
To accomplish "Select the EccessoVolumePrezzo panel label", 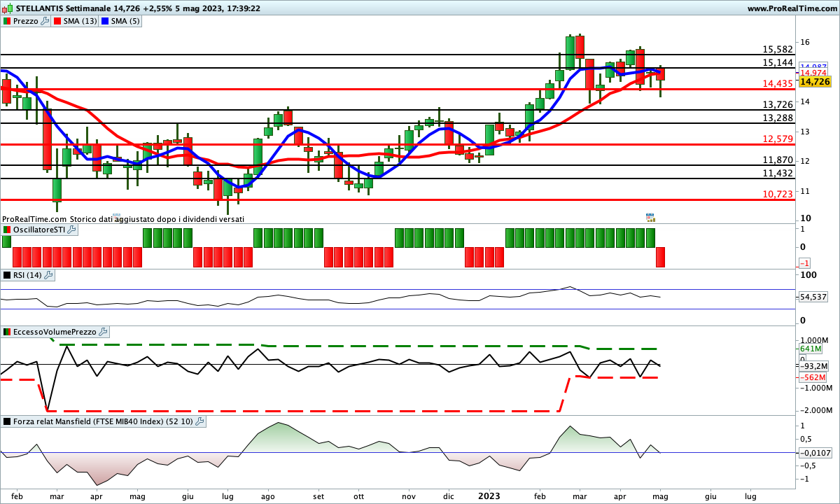I will pyautogui.click(x=55, y=331).
